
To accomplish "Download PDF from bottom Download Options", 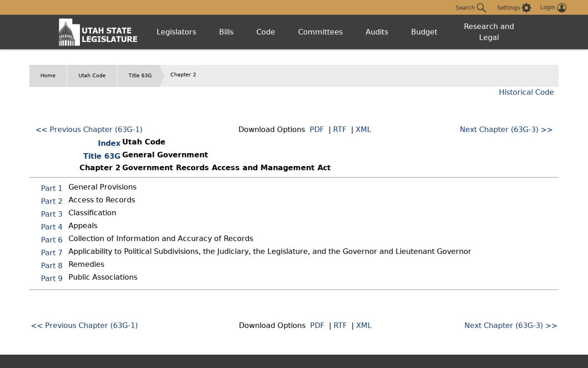I will 317,325.
